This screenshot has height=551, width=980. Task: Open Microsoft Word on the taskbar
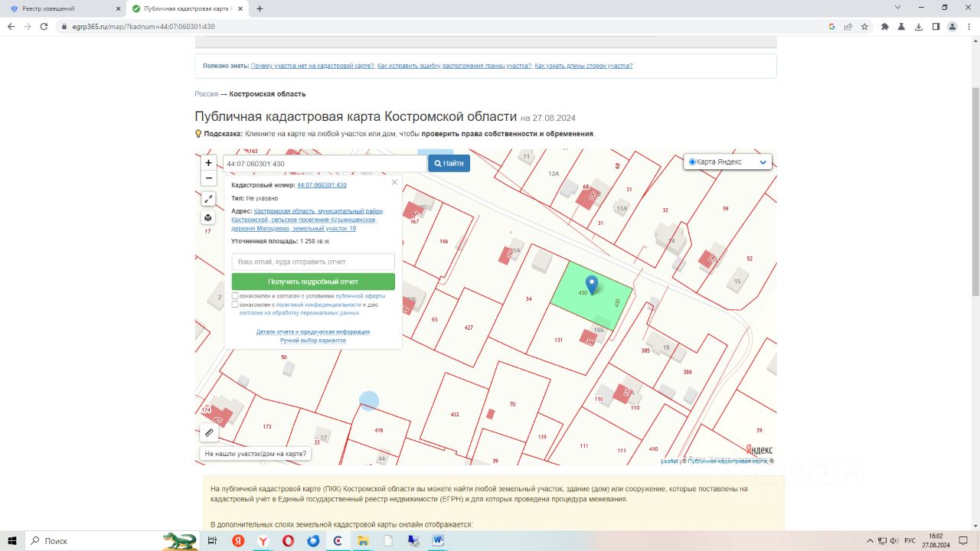438,540
